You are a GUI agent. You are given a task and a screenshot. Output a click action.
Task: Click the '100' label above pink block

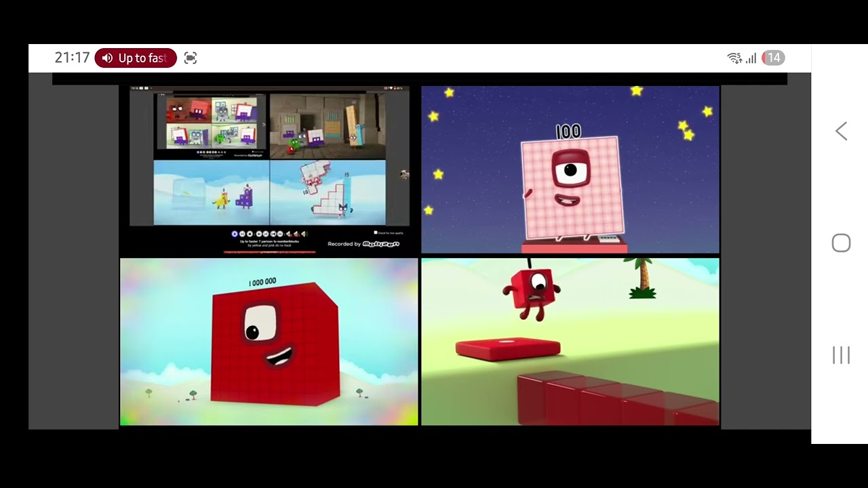568,131
